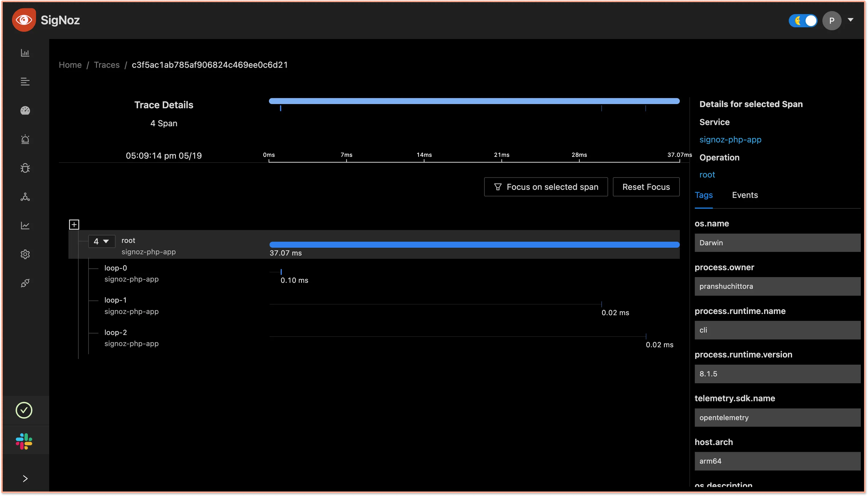Click the Reset Focus button
This screenshot has height=496, width=868.
coord(646,187)
